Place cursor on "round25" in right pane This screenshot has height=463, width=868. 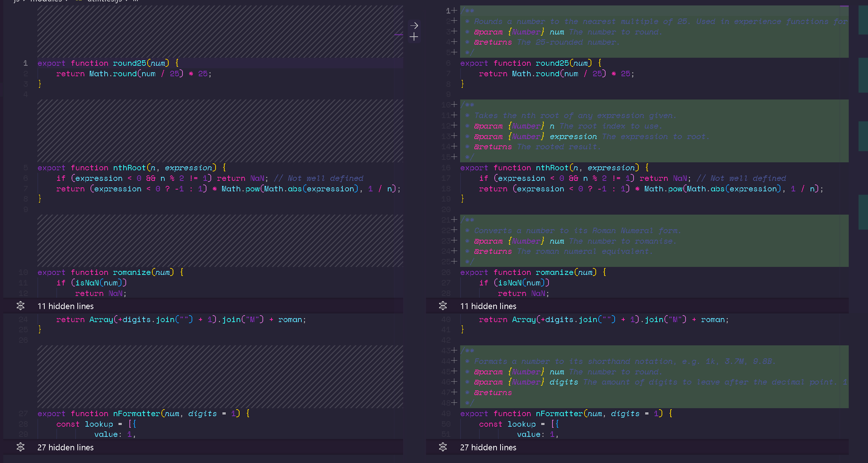pyautogui.click(x=552, y=63)
